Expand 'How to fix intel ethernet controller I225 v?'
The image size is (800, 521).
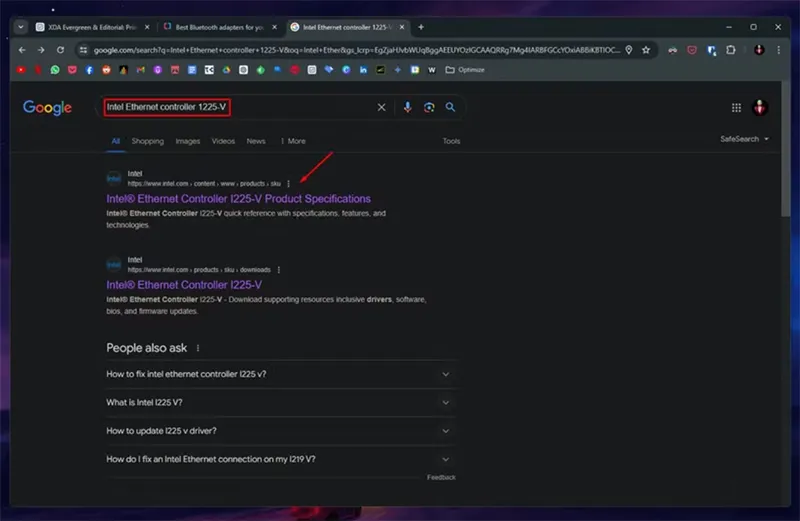coord(445,374)
